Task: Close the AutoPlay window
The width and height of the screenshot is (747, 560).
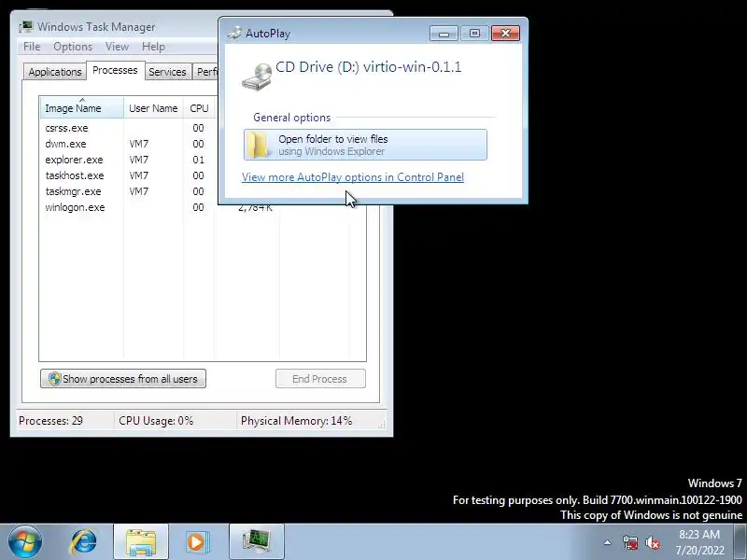Action: coord(505,34)
